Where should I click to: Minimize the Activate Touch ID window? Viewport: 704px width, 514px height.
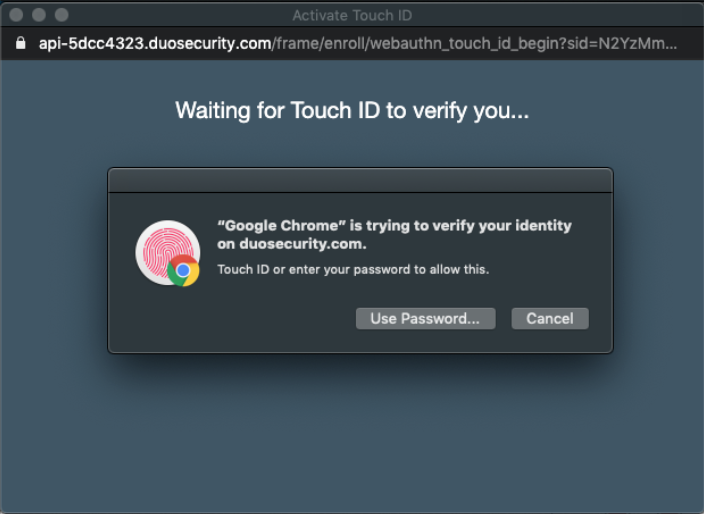coord(39,15)
